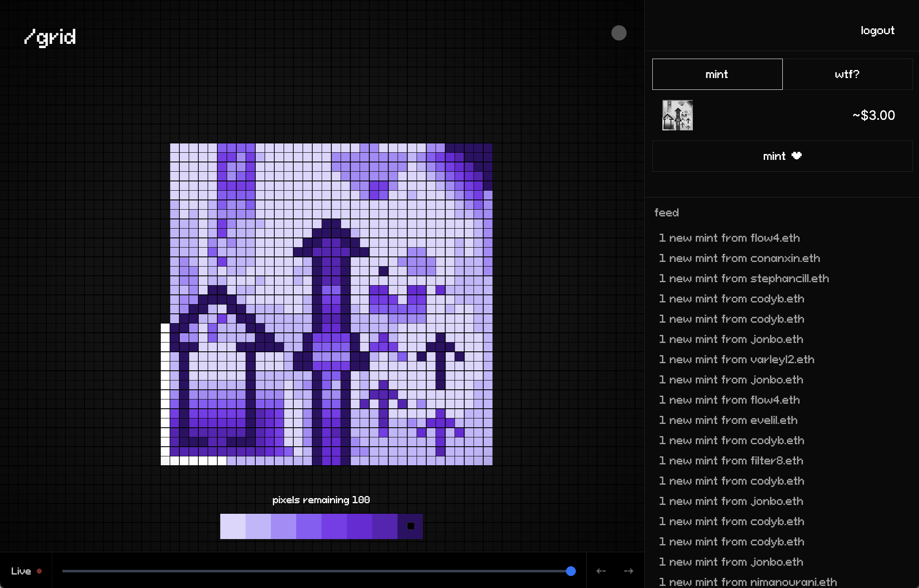
Task: Click the /grid logo
Action: click(50, 37)
